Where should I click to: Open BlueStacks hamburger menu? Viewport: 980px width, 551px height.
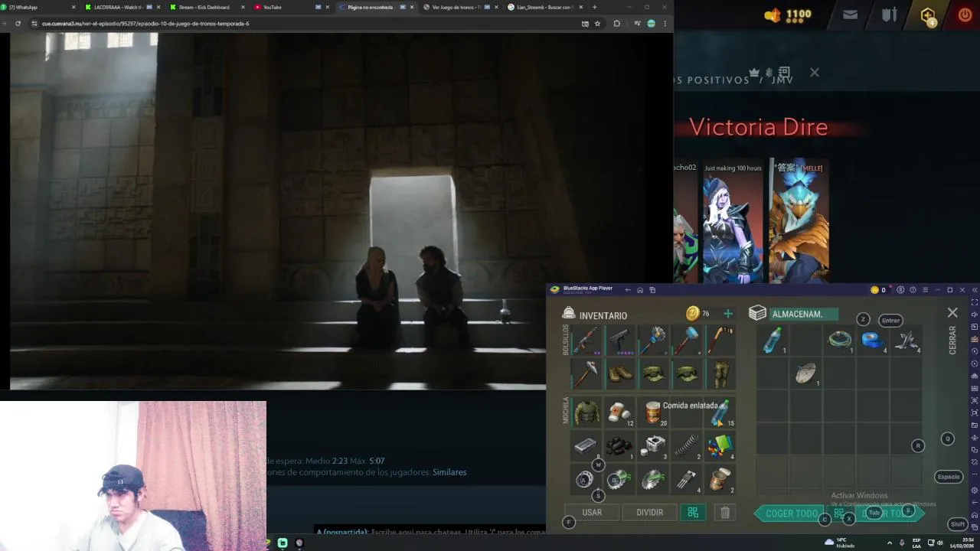click(x=925, y=290)
